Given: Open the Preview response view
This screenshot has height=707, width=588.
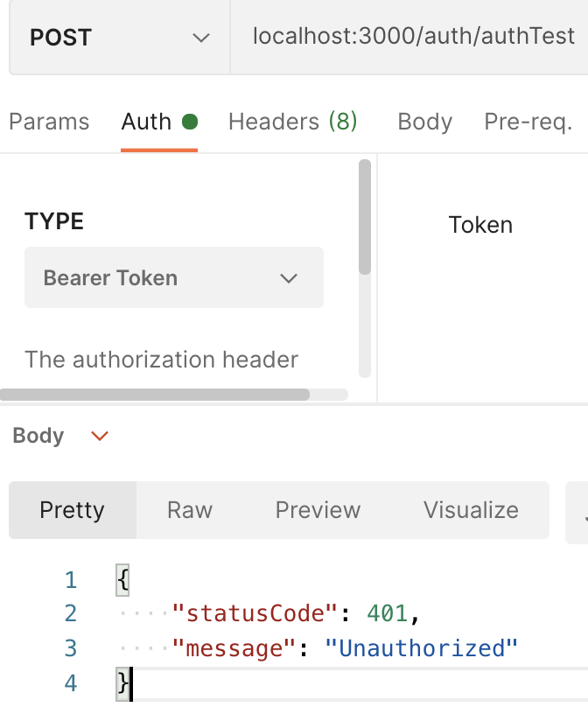Looking at the screenshot, I should click(318, 510).
